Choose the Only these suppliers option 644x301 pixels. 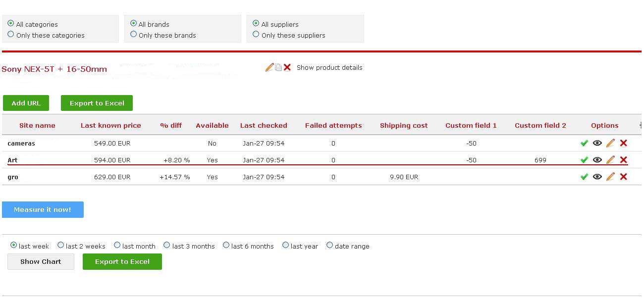256,34
